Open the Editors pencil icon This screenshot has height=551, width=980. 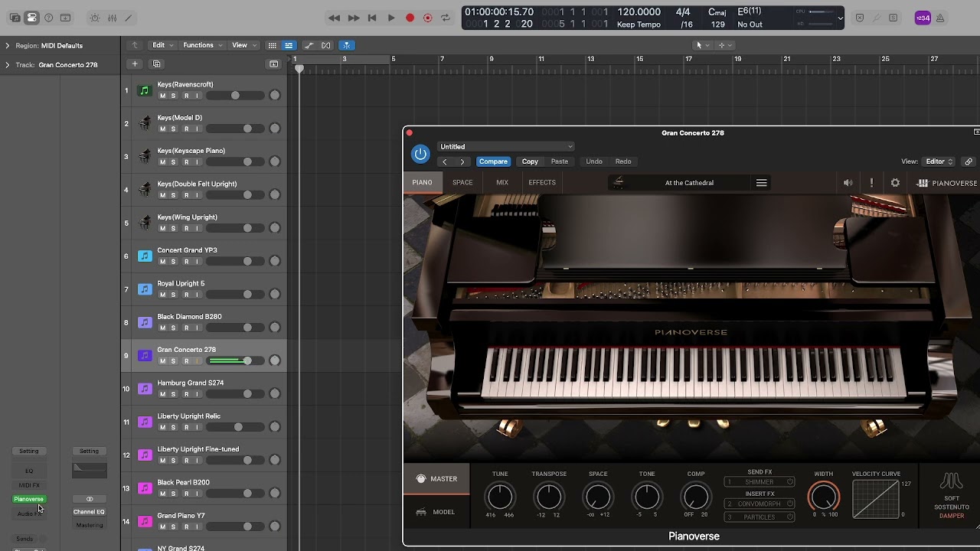point(128,18)
